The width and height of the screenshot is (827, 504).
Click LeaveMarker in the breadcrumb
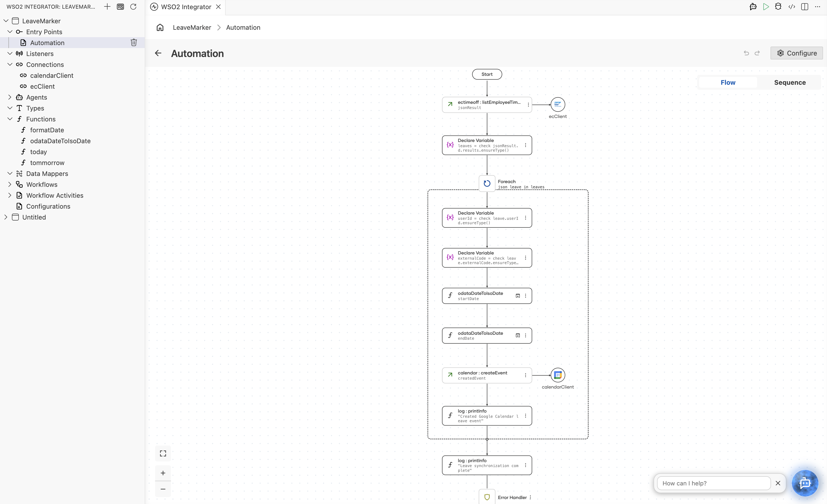click(x=192, y=28)
